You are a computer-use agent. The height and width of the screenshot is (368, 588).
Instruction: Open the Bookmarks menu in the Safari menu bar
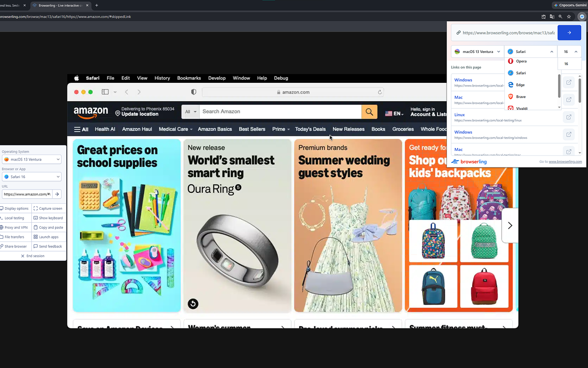(x=189, y=78)
